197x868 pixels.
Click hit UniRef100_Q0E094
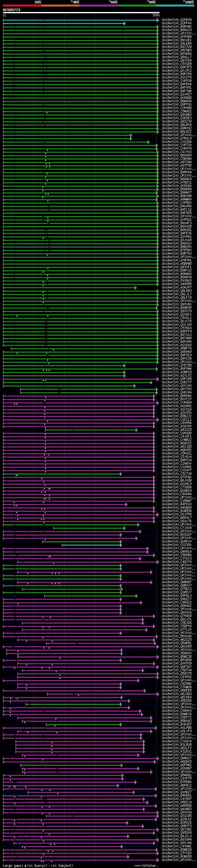click(x=177, y=393)
